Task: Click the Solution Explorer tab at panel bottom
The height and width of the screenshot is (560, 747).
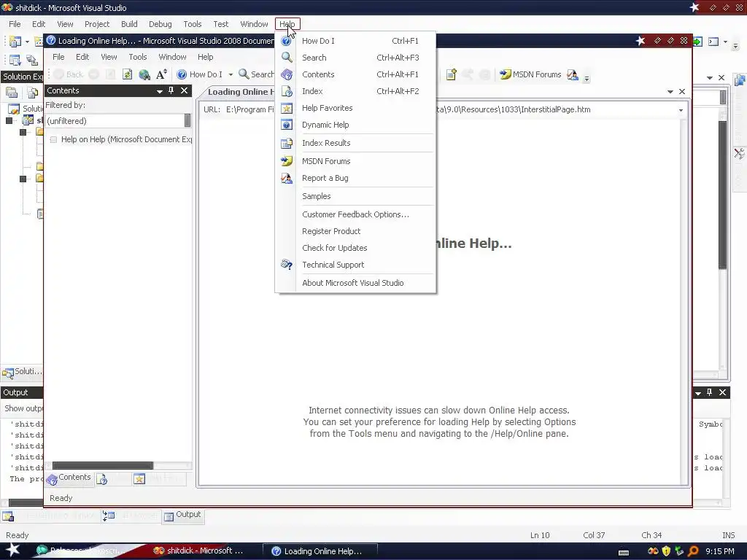Action: [x=22, y=373]
